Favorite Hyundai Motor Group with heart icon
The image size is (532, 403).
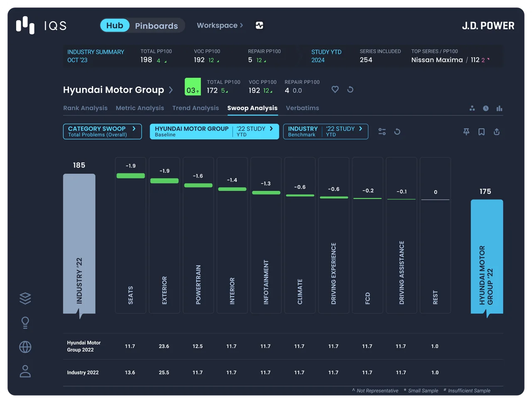pyautogui.click(x=335, y=89)
